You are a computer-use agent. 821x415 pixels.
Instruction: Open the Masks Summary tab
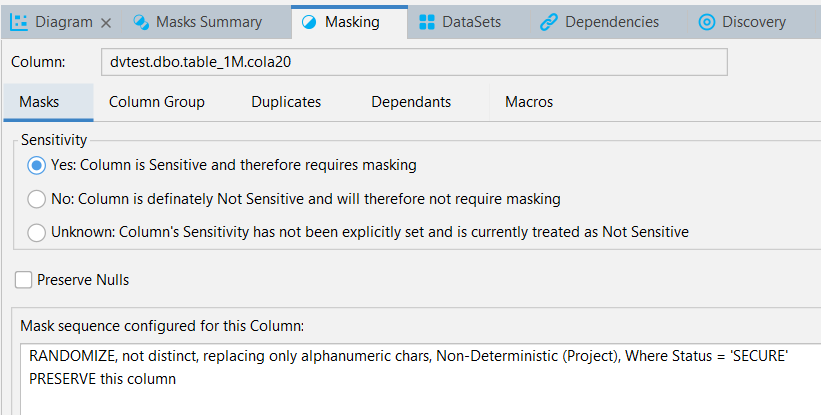(x=206, y=22)
